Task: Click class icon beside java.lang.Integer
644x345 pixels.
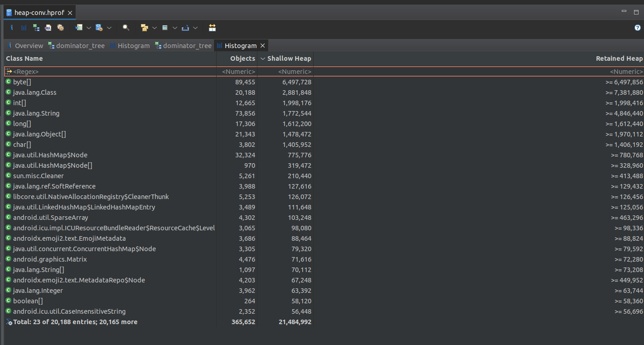Action: 9,291
